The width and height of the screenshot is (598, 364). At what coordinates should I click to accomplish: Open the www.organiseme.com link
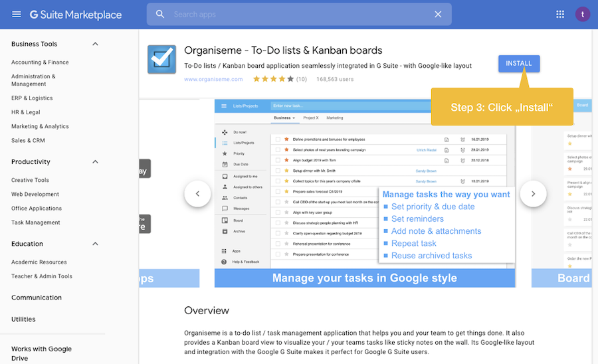(x=213, y=79)
